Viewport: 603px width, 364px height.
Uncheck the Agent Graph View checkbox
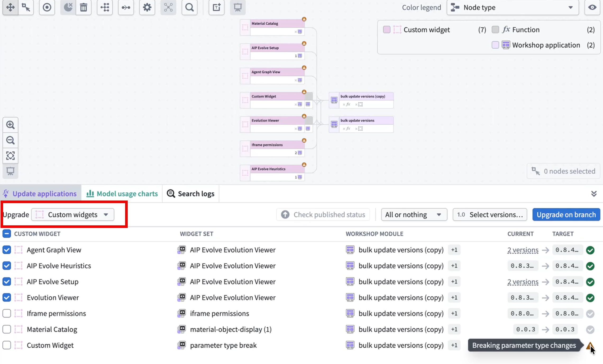point(7,250)
